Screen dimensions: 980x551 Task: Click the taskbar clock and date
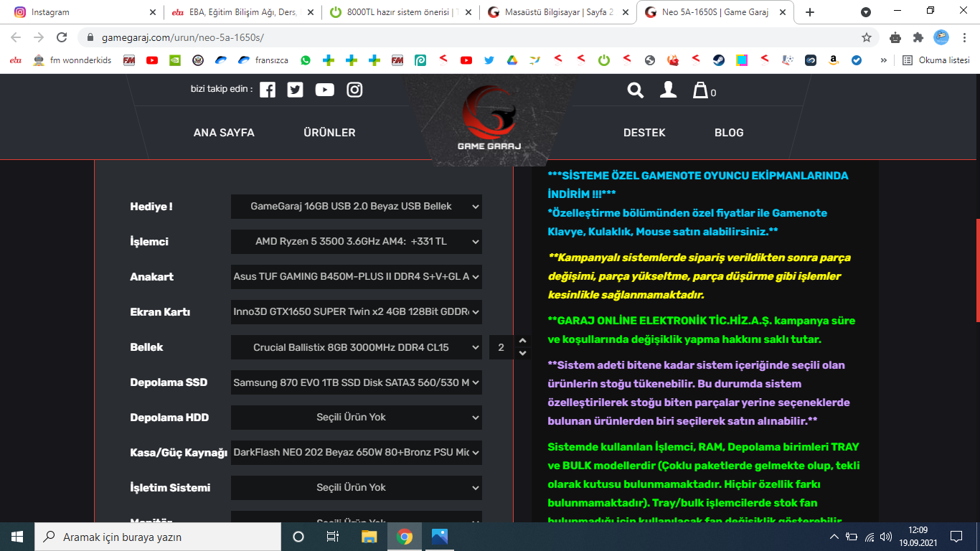(x=918, y=537)
